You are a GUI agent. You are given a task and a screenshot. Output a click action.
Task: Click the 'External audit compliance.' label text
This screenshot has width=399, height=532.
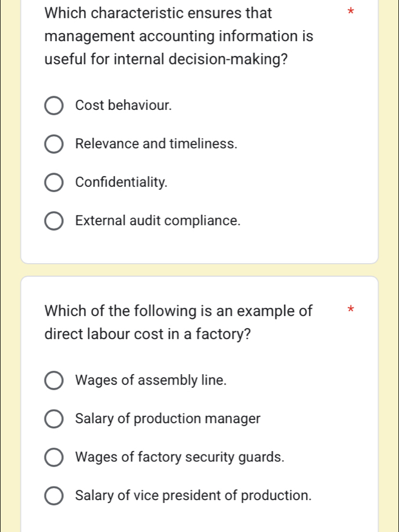(x=158, y=220)
